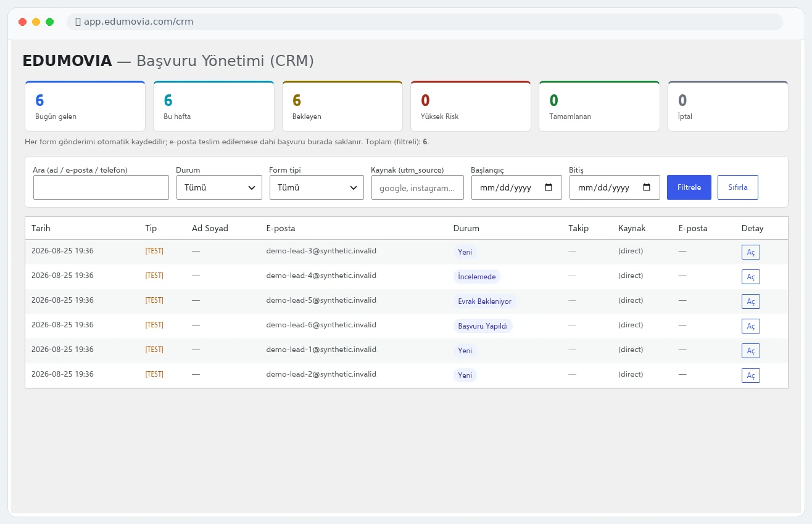Minimize the browser window with the yellow button
812x524 pixels.
point(36,22)
